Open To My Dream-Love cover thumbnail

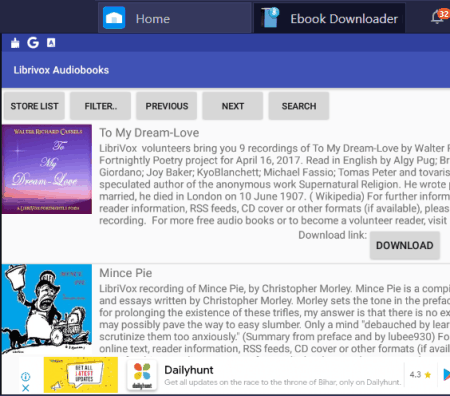47,169
